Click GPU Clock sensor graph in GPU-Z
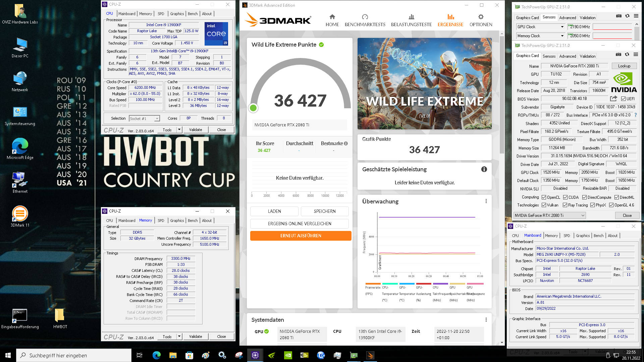This screenshot has height=362, width=644. point(612,27)
